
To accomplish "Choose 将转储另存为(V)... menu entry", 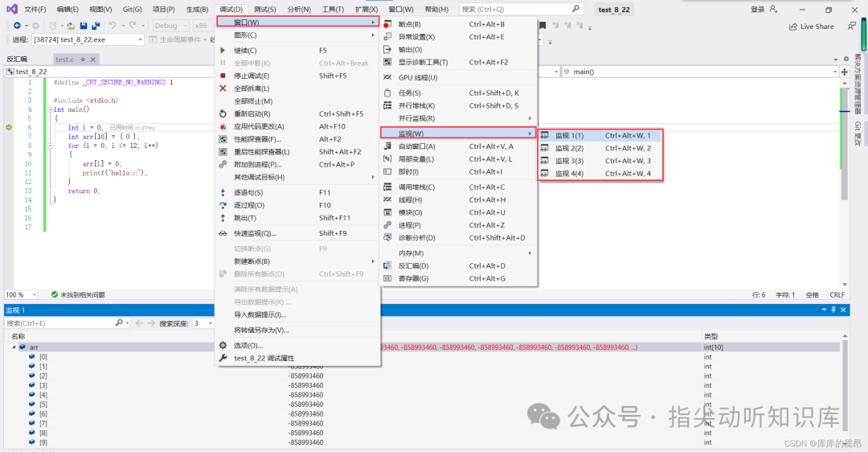I will click(298, 330).
